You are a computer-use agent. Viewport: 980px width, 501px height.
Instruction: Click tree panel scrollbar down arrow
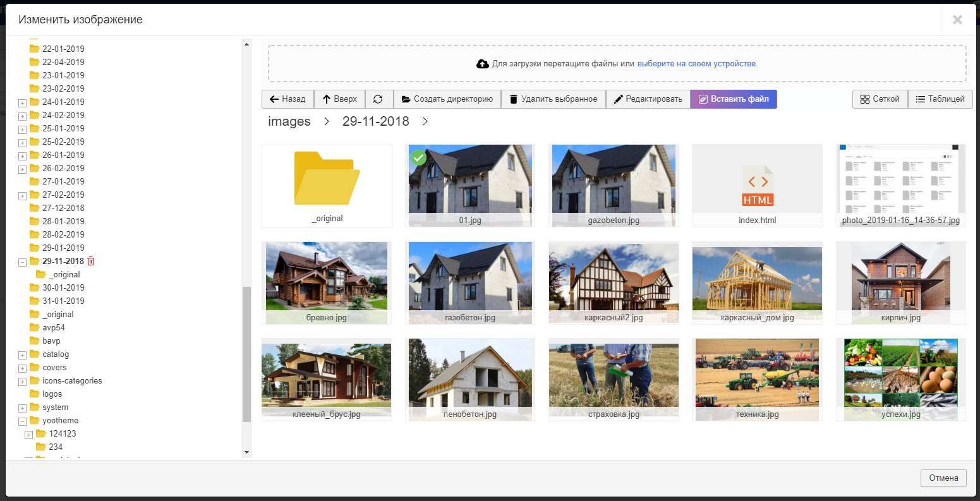[246, 452]
